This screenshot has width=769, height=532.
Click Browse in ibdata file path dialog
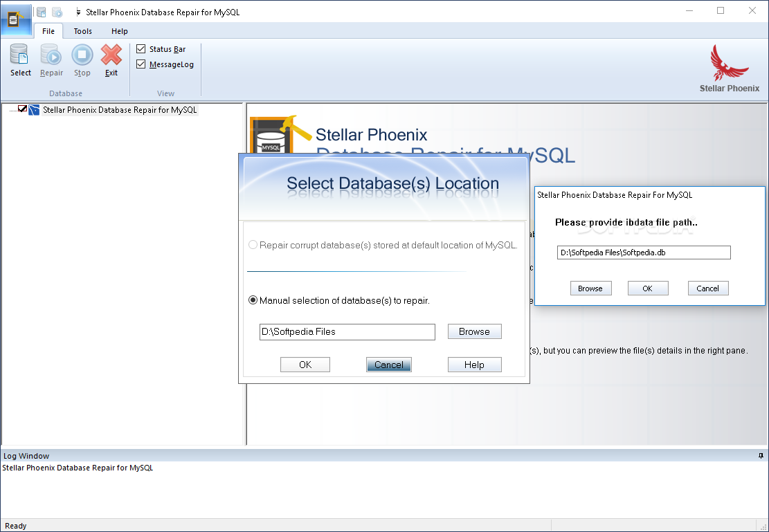pyautogui.click(x=590, y=288)
